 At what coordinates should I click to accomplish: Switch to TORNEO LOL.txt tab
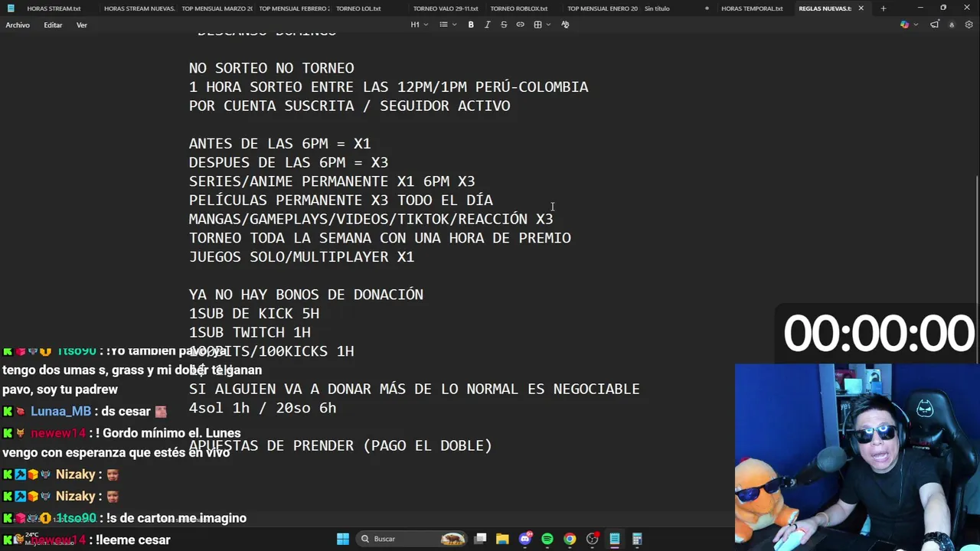pos(358,8)
